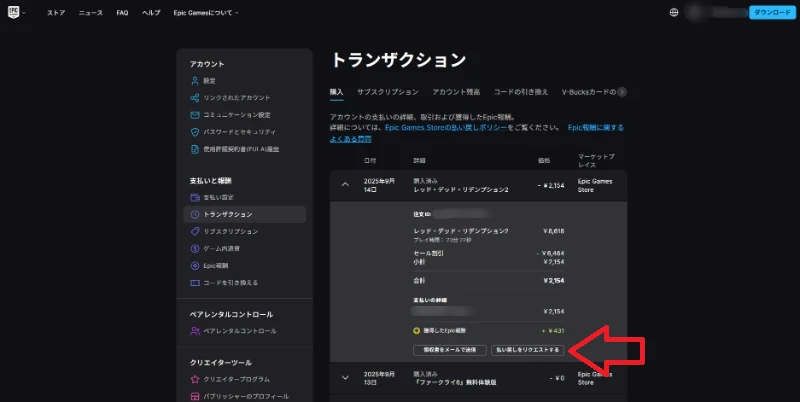Click the - ¥0 price of Far Cry 6 row
This screenshot has height=402, width=800.
pos(557,379)
